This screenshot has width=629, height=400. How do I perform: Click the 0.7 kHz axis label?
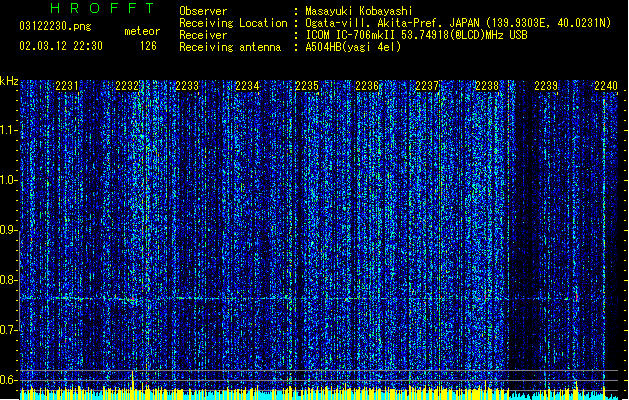click(x=8, y=330)
